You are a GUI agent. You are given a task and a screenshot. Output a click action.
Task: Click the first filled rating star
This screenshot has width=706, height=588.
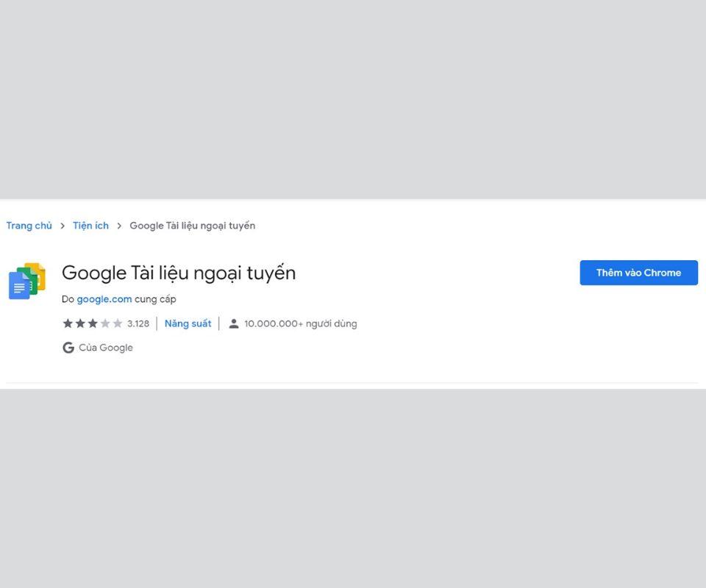click(68, 323)
